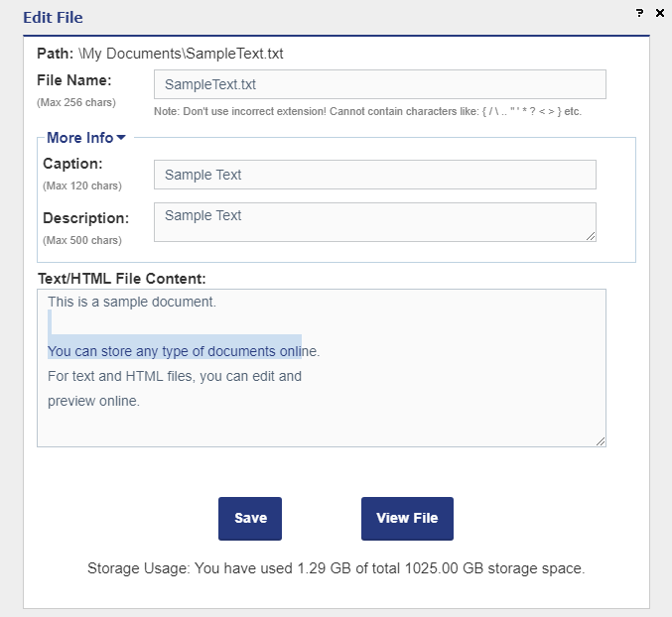Click the File Name input field
The image size is (672, 617).
379,84
